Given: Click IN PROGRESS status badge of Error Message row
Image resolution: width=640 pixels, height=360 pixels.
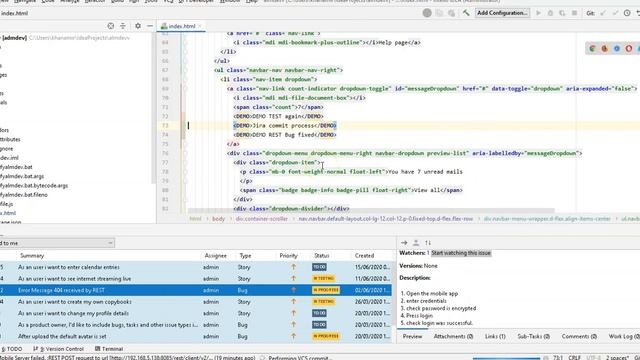Looking at the screenshot, I should point(326,290).
